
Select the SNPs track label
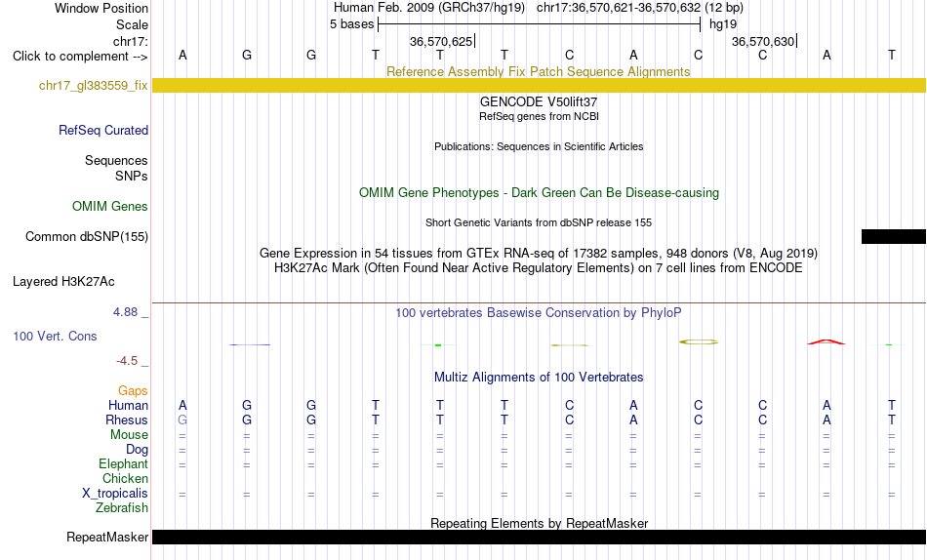132,177
